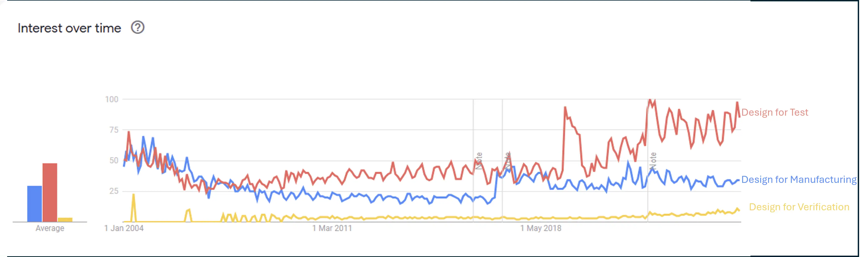
Task: Click the 1 May 2018 axis label
Action: click(541, 228)
